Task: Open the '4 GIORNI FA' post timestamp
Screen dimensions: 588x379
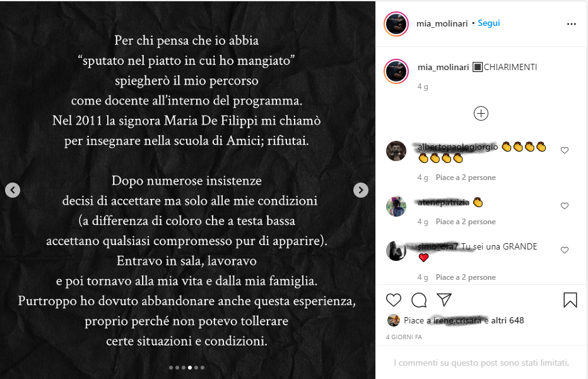Action: (x=404, y=337)
